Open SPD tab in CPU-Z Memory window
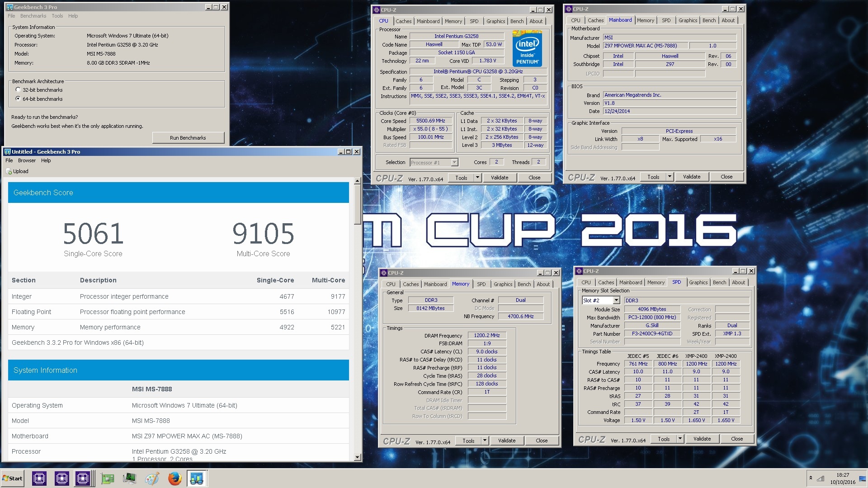This screenshot has height=488, width=868. tap(481, 284)
